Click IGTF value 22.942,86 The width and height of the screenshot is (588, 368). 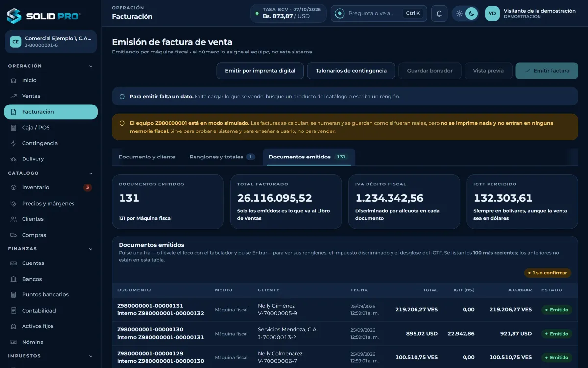(461, 334)
